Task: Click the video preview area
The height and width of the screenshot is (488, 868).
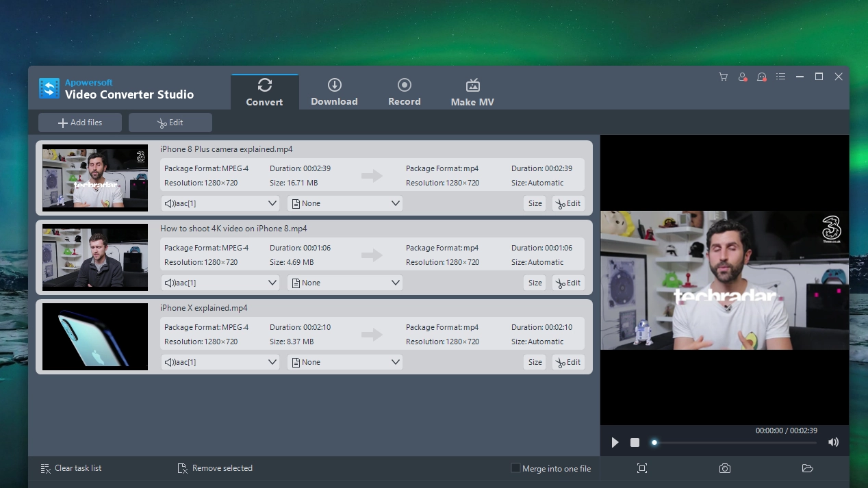Action: [724, 280]
